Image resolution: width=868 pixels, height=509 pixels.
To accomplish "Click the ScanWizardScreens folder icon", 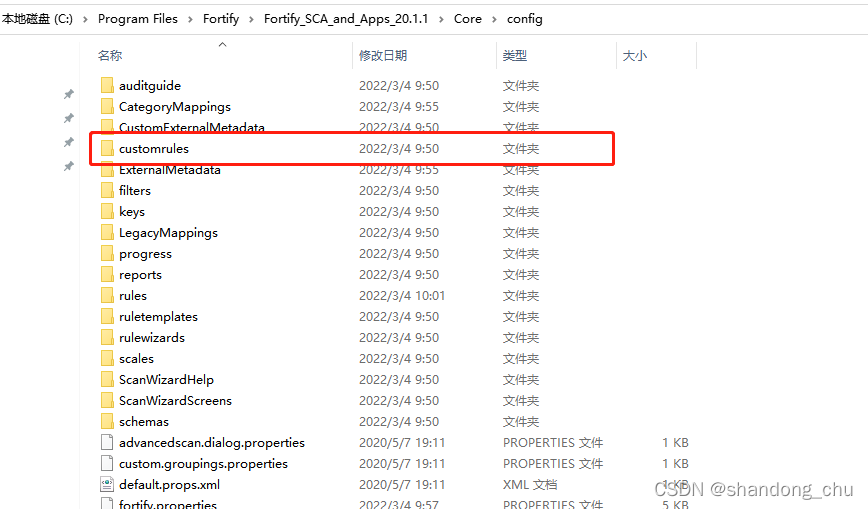I will point(107,401).
